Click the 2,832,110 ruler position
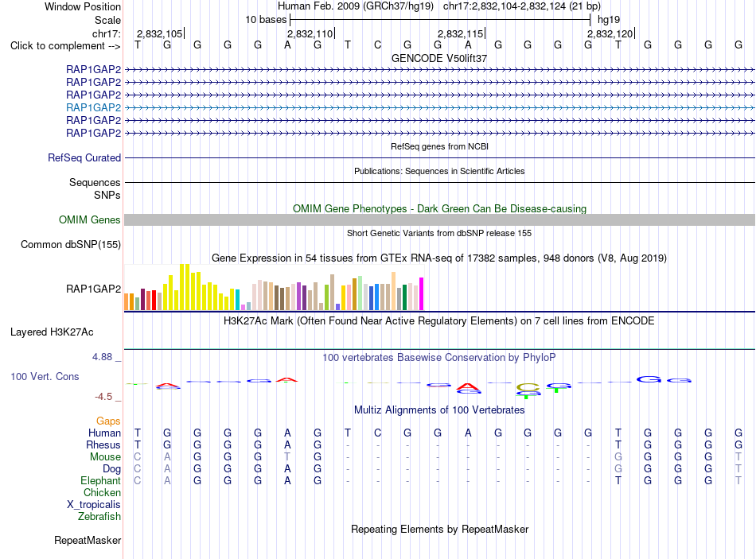The width and height of the screenshot is (756, 559). click(310, 33)
